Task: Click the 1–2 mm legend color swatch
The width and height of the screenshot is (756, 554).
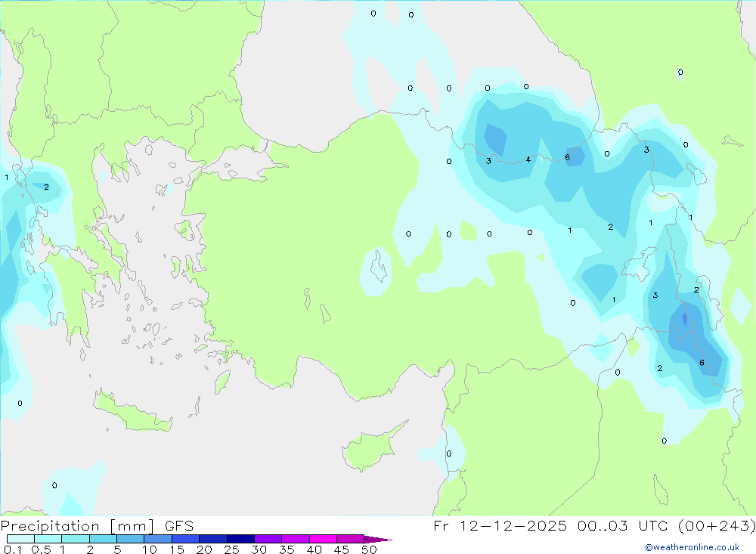Action: click(x=75, y=539)
